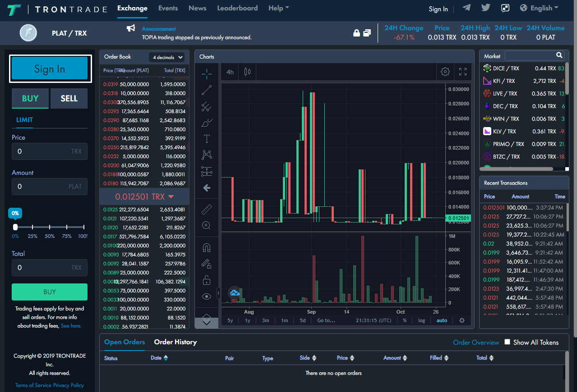This screenshot has width=577, height=392.
Task: Click the stacked cards icon in pair header
Action: 367,33
